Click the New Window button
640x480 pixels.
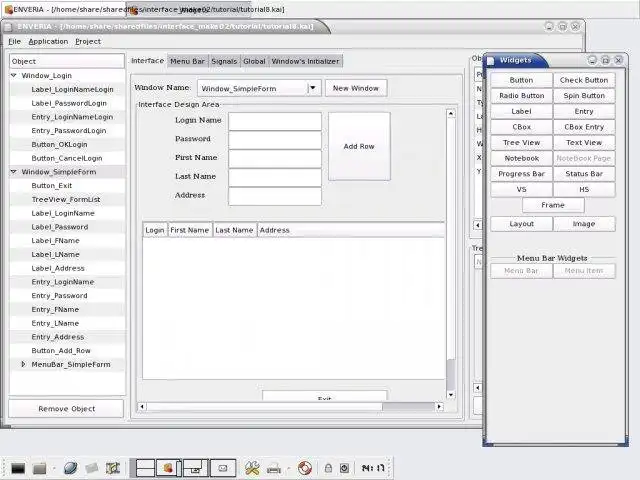pos(356,88)
